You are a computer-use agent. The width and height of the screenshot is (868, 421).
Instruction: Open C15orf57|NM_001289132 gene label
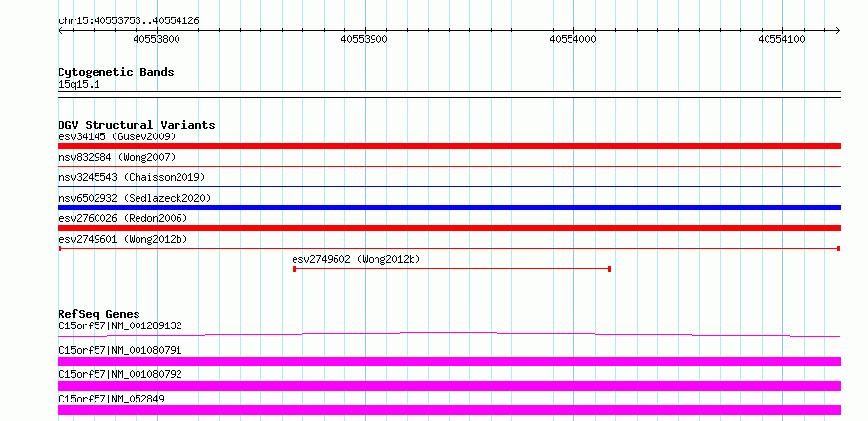tap(120, 325)
